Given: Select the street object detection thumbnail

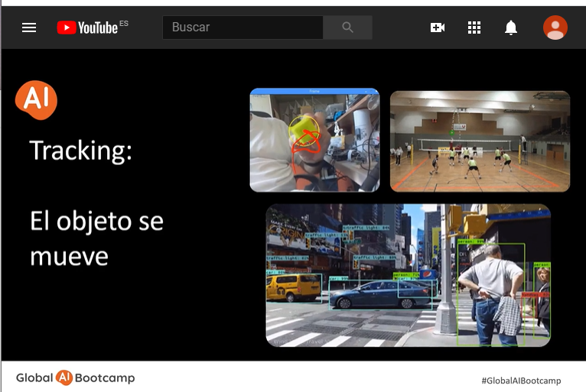Looking at the screenshot, I should [x=408, y=275].
